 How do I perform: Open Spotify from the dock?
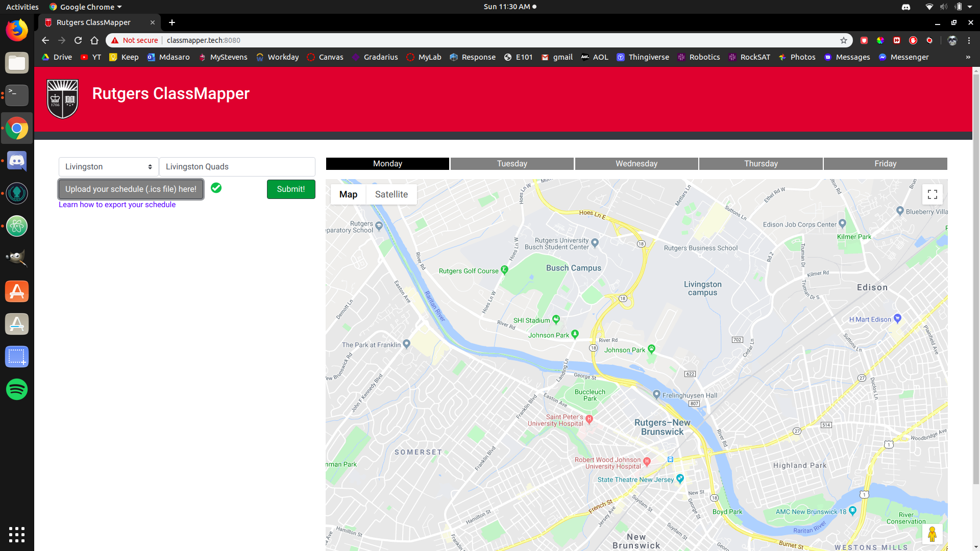tap(17, 389)
